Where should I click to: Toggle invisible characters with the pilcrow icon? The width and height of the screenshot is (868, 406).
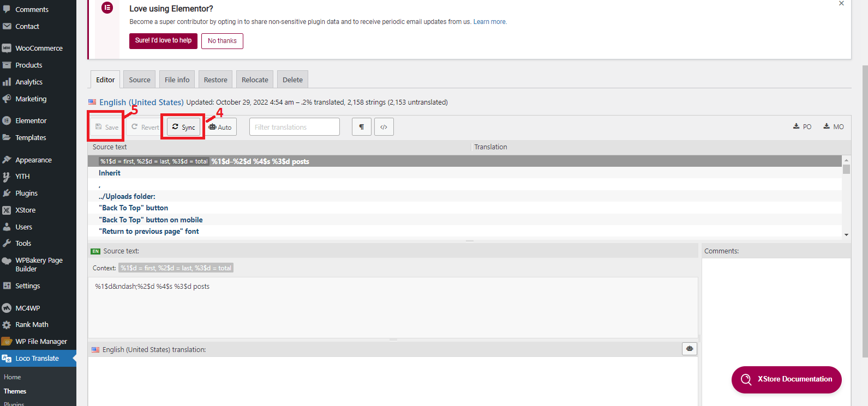click(361, 127)
